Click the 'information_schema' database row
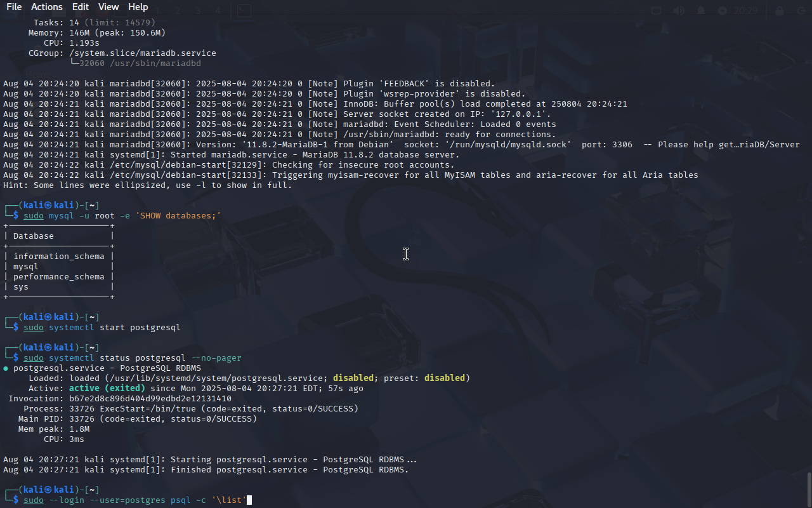The image size is (812, 508). point(59,257)
